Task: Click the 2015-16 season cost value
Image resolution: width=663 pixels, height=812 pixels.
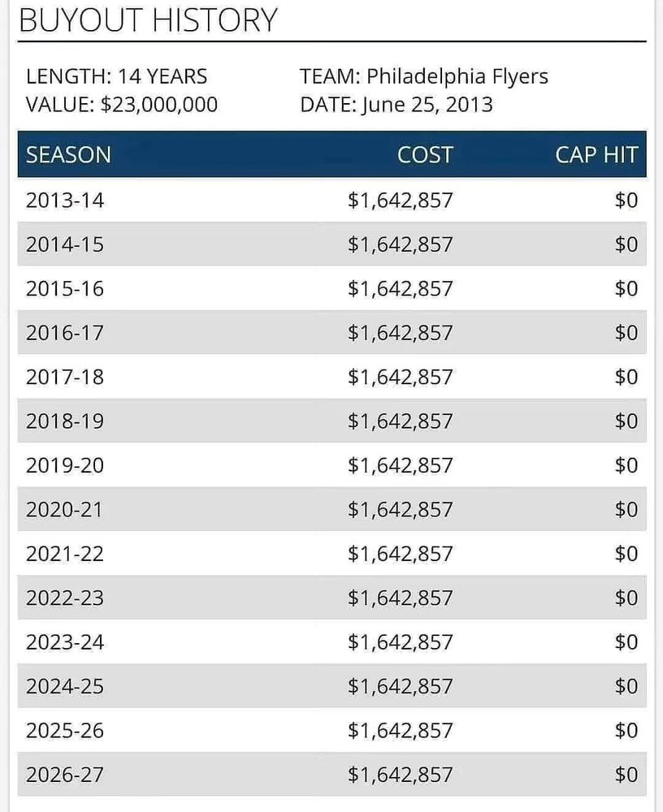Action: (401, 288)
